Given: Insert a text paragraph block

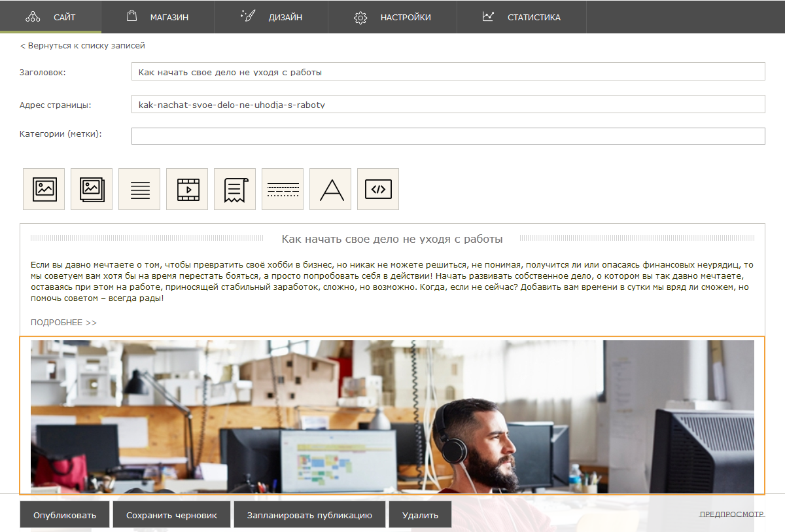Looking at the screenshot, I should click(x=139, y=189).
